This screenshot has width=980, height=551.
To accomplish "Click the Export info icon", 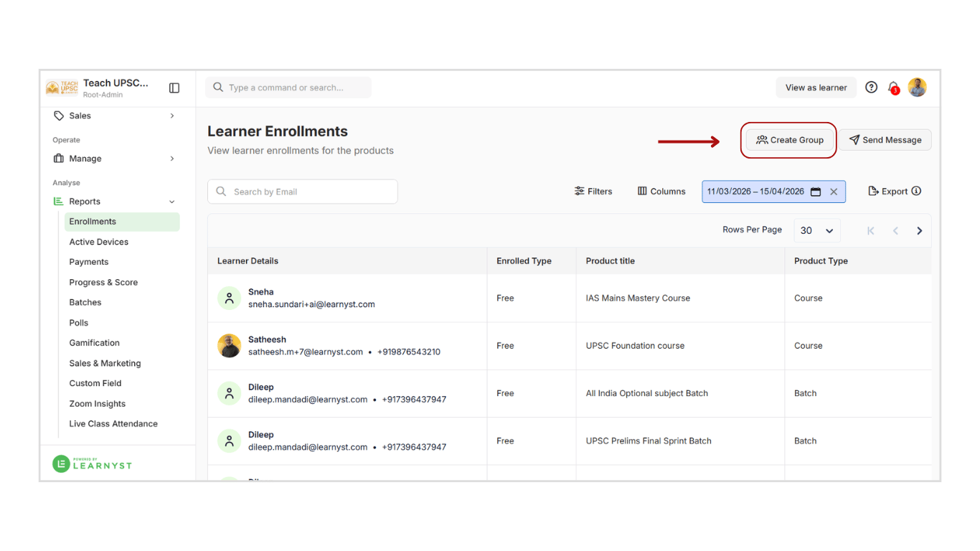I will [x=916, y=191].
